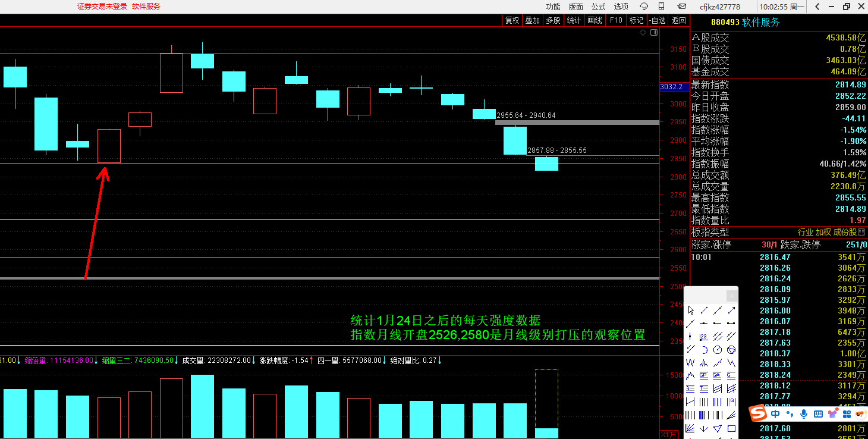Image resolution: width=868 pixels, height=439 pixels.
Task: Click the account name cfjkz427778
Action: tap(720, 7)
